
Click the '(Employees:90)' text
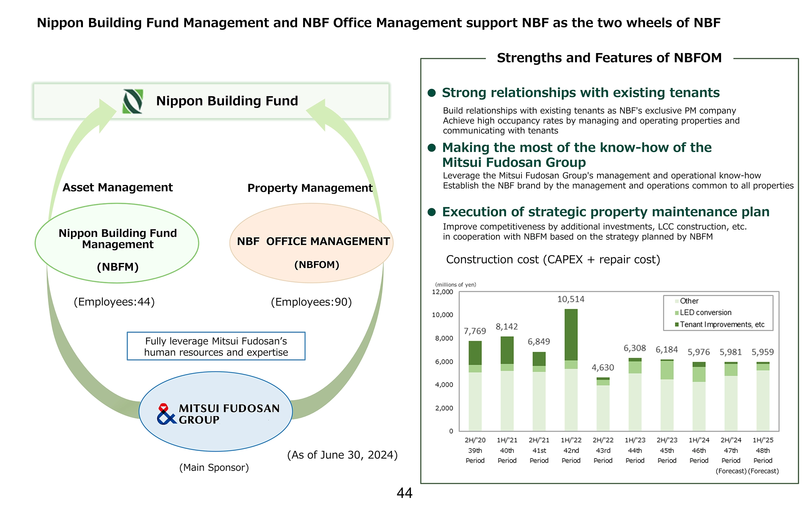[312, 302]
